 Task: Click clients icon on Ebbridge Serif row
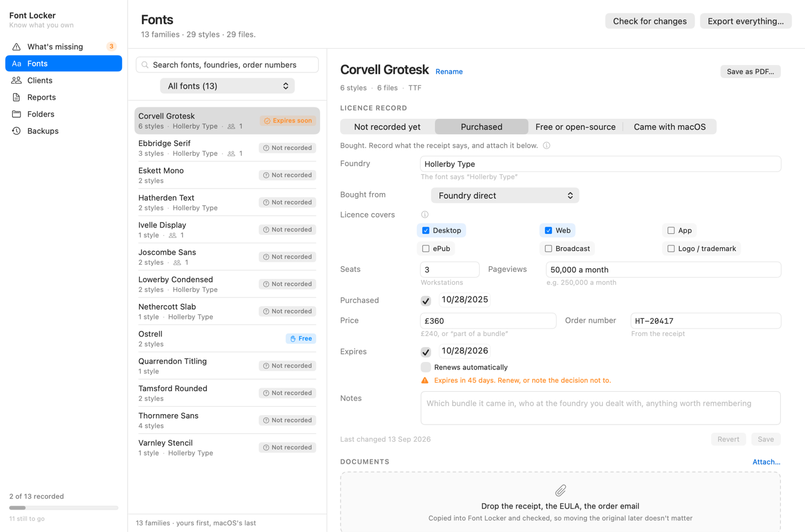(x=231, y=153)
